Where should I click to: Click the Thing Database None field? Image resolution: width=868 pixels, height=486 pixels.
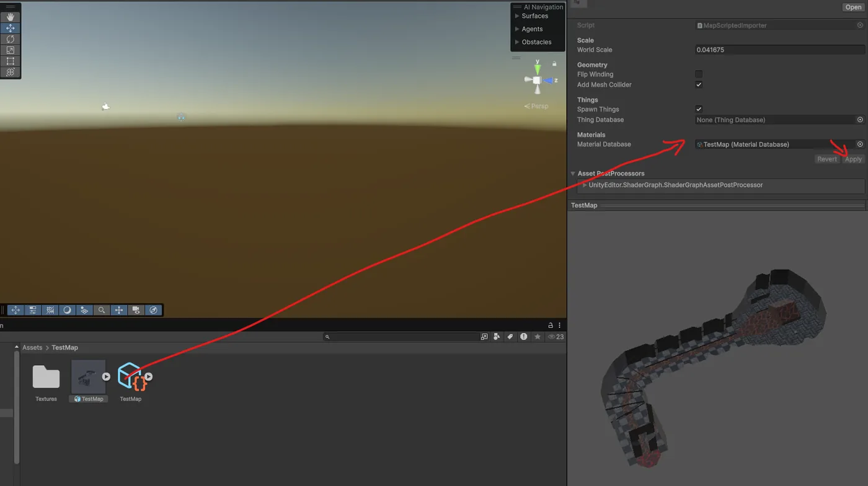click(775, 120)
